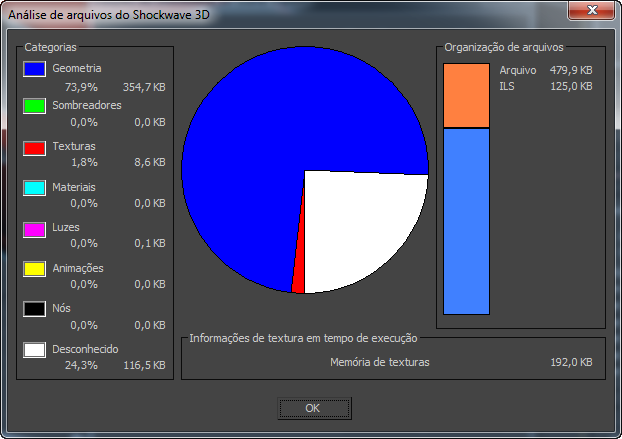Click the Arquivo label
Image resolution: width=622 pixels, height=439 pixels.
(518, 70)
